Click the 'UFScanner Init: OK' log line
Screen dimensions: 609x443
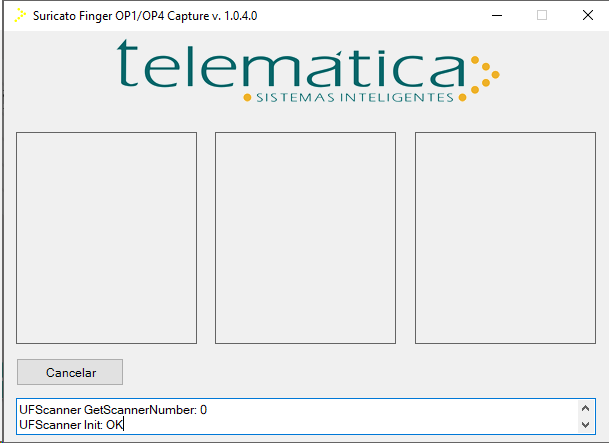pyautogui.click(x=71, y=425)
